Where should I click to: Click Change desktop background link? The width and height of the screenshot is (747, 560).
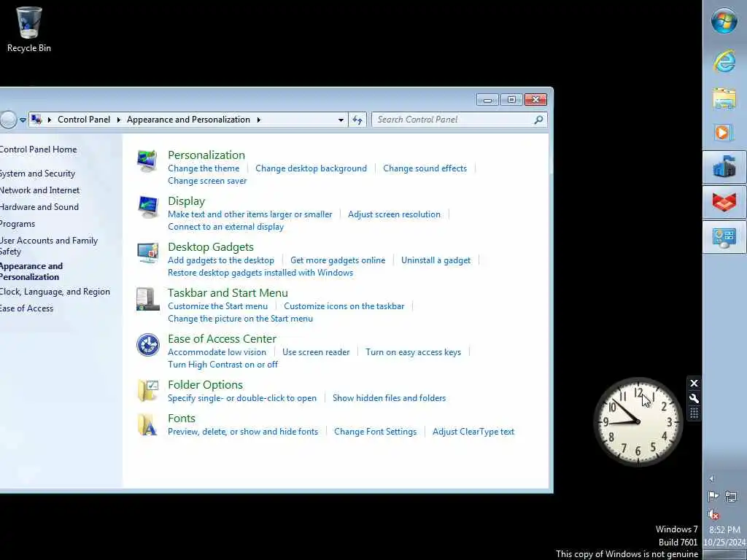311,168
